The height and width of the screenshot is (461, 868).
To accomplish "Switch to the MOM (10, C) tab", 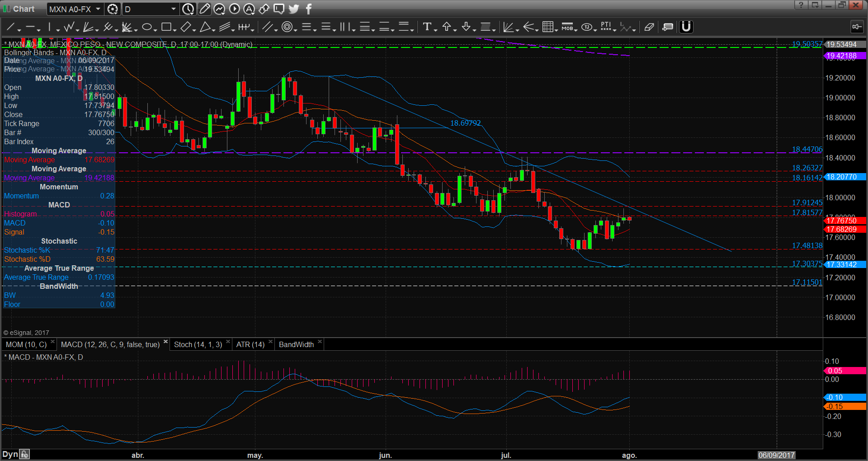I will point(26,344).
